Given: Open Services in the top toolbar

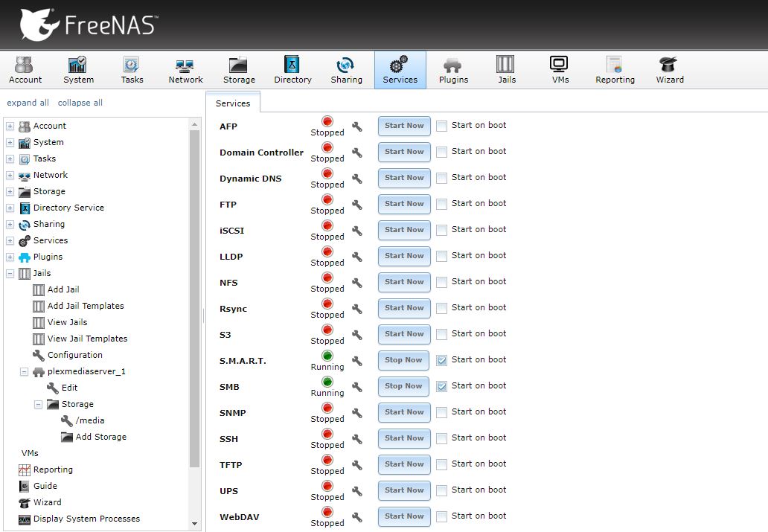Looking at the screenshot, I should 400,70.
